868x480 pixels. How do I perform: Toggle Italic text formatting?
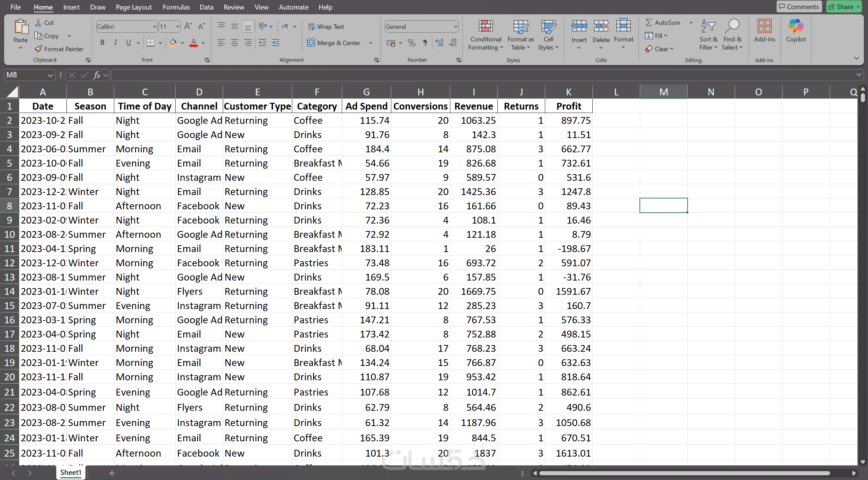click(115, 43)
